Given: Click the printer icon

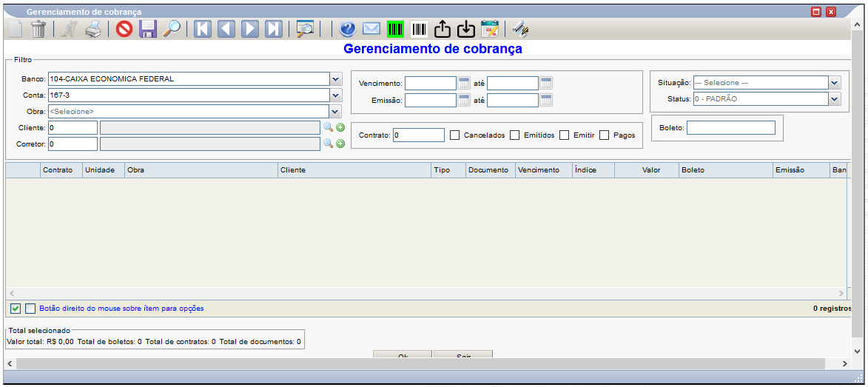Looking at the screenshot, I should tap(93, 29).
